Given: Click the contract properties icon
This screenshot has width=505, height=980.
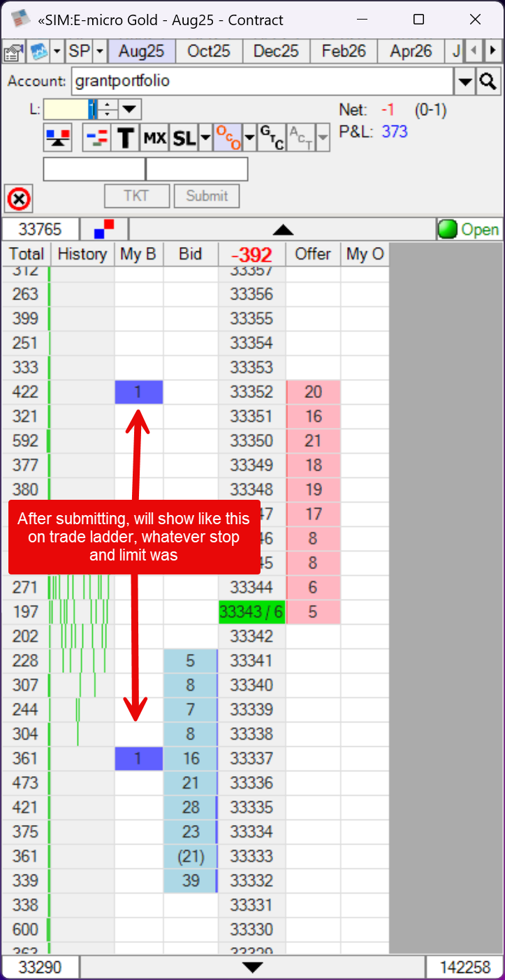Looking at the screenshot, I should [13, 52].
